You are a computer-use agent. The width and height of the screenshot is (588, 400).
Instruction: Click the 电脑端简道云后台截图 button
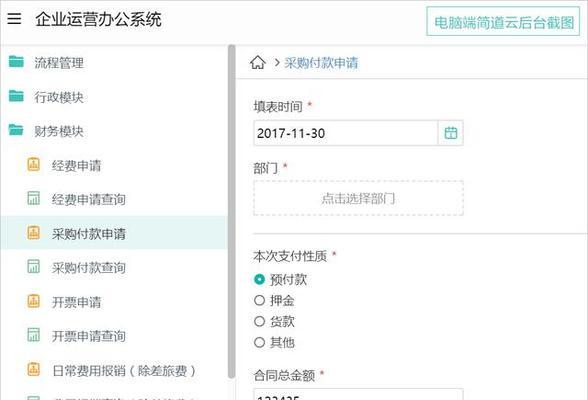(x=504, y=22)
